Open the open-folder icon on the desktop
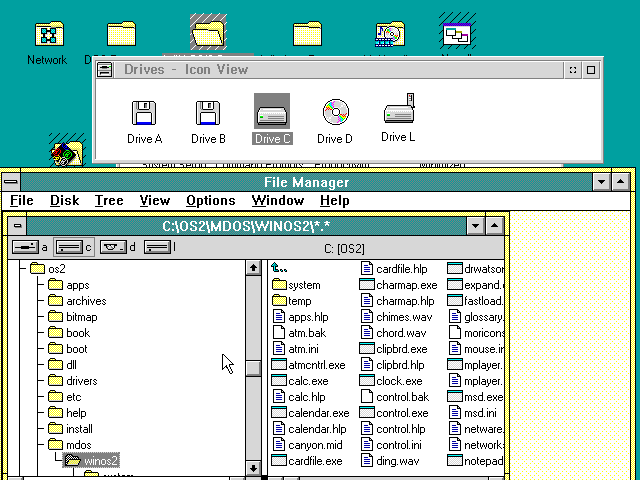This screenshot has width=640, height=480. (208, 32)
